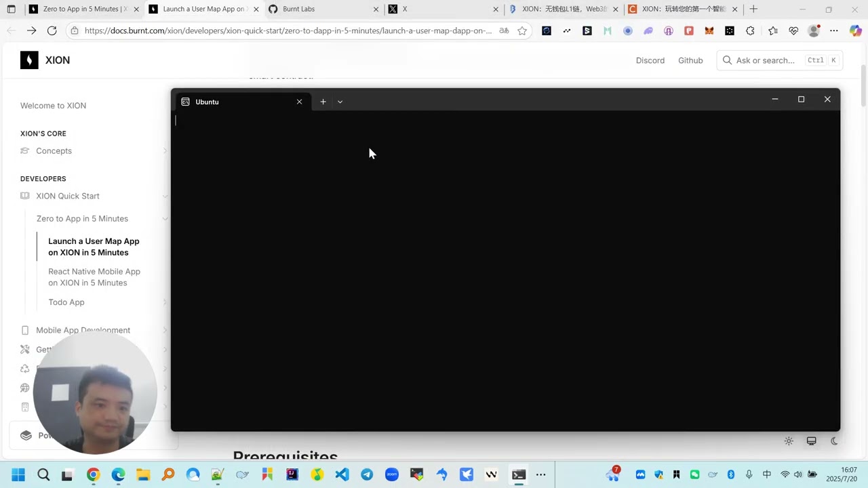Click the Discord link in header
The image size is (868, 488).
coord(650,60)
